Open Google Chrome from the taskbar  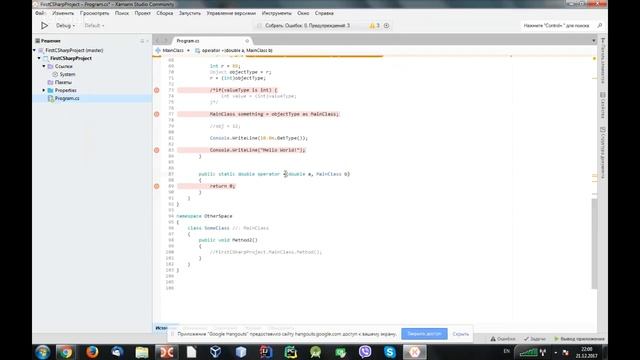point(67,352)
